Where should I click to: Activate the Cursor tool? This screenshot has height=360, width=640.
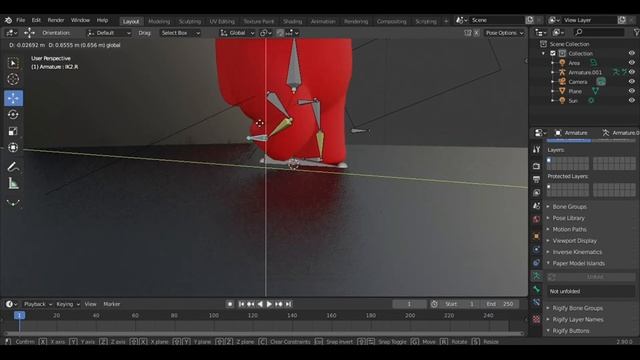click(13, 79)
